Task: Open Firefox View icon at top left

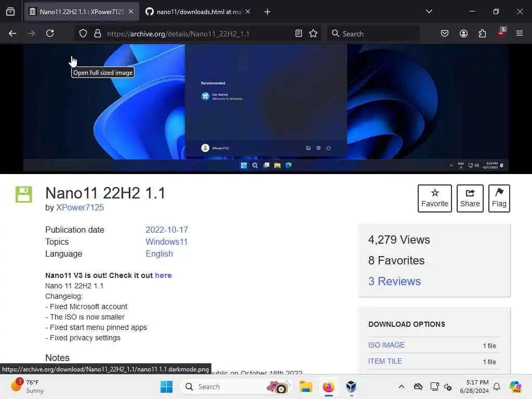Action: 10,11
